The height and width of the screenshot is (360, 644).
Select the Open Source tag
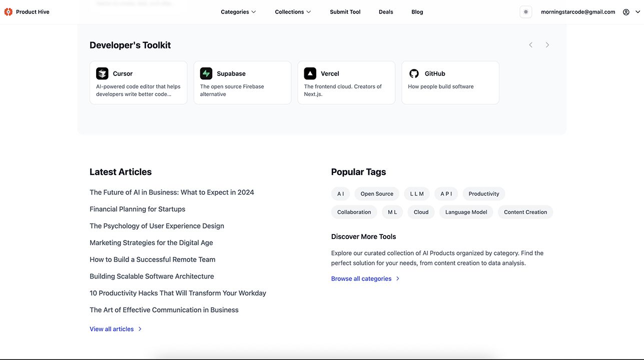click(x=377, y=194)
